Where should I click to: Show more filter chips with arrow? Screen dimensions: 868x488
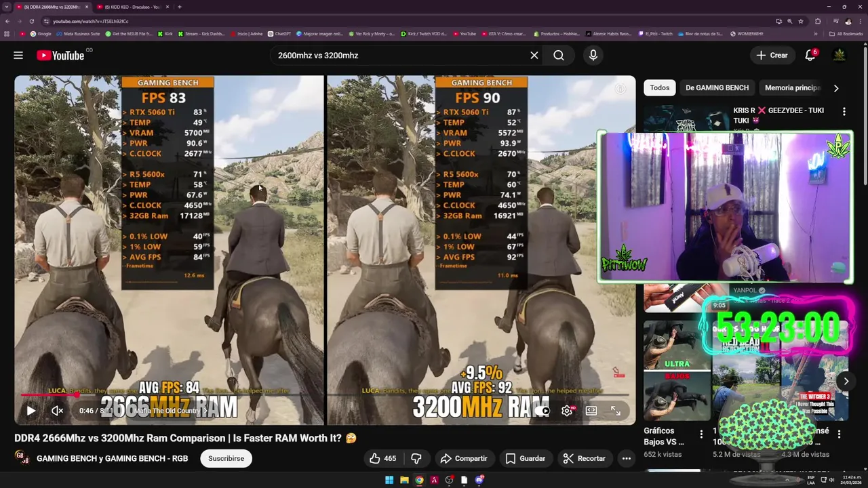tap(835, 88)
